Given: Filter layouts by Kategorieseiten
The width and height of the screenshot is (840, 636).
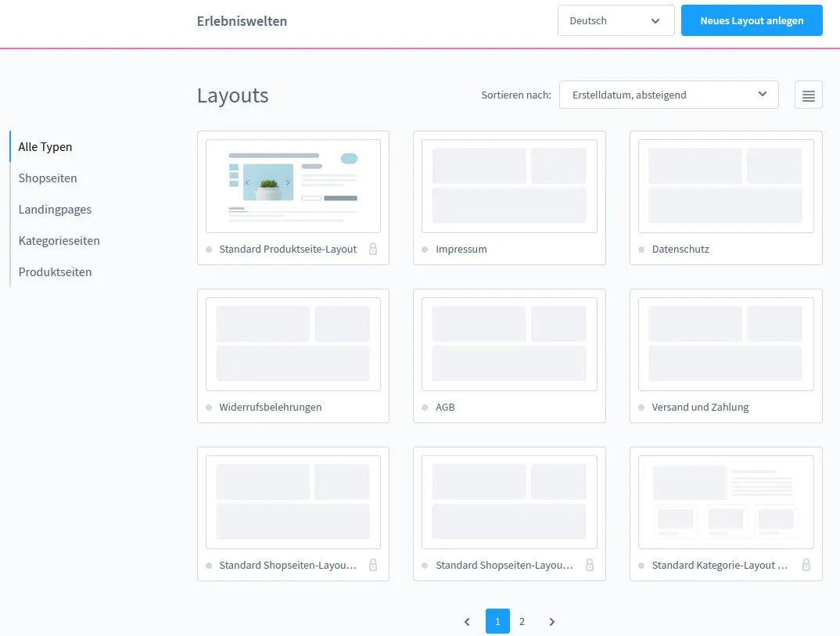Looking at the screenshot, I should pos(59,241).
